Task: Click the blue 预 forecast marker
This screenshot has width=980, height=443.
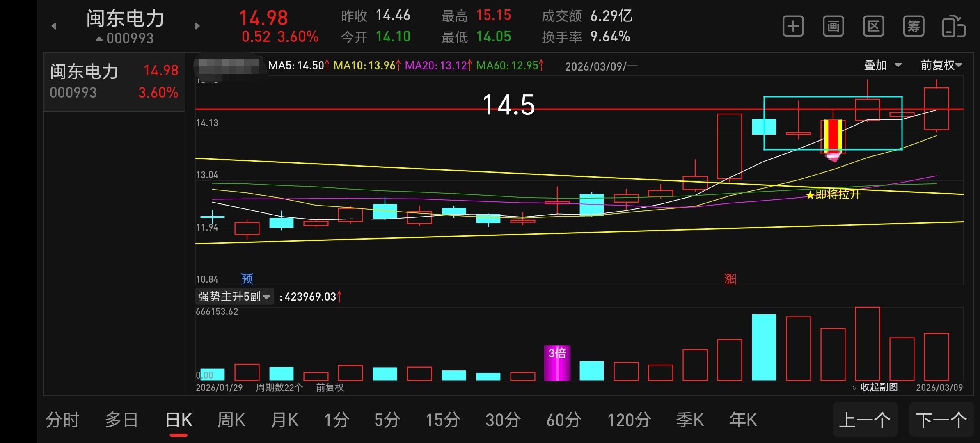Action: click(x=247, y=279)
